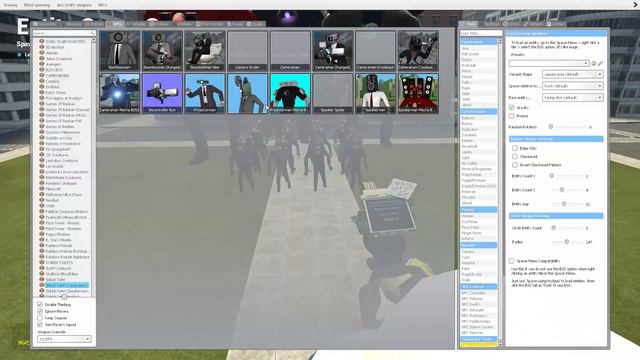Select the Projectorman Mecha NPC icon
Image resolution: width=640 pixels, height=360 pixels.
tap(290, 93)
